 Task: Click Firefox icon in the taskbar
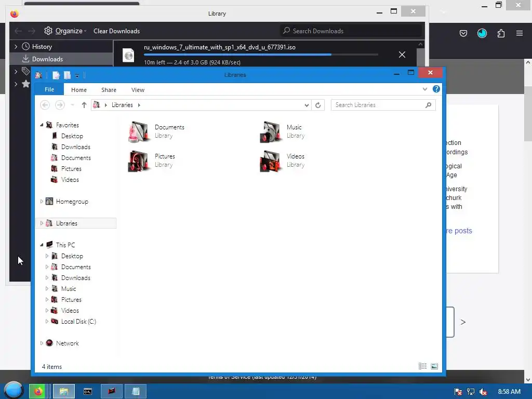38,392
